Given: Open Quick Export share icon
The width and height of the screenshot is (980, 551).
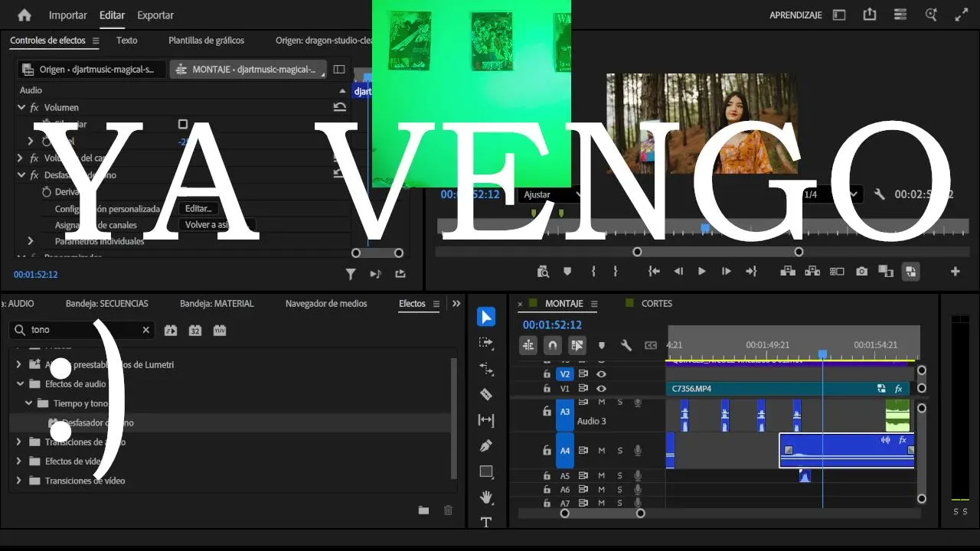Looking at the screenshot, I should pyautogui.click(x=870, y=15).
